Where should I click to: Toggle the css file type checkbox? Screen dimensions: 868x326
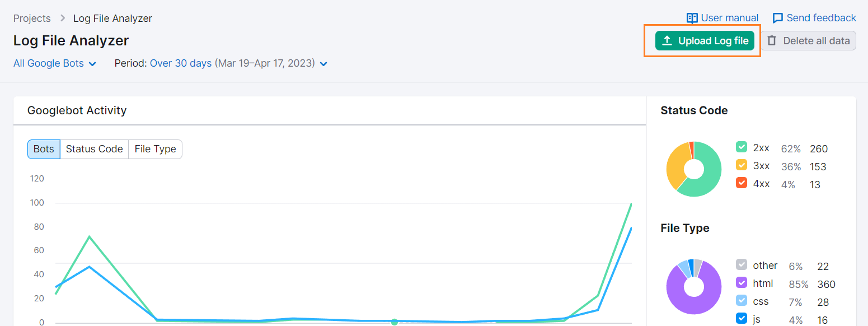pos(742,300)
